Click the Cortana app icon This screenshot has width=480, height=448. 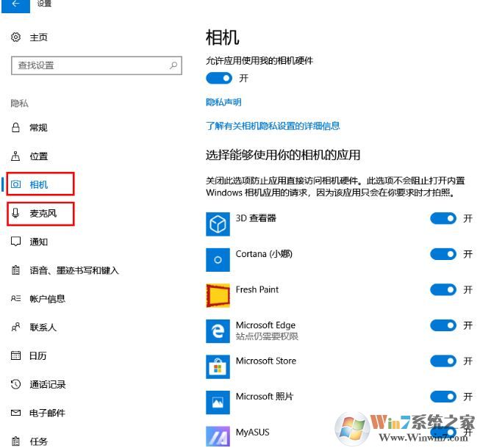coord(218,260)
